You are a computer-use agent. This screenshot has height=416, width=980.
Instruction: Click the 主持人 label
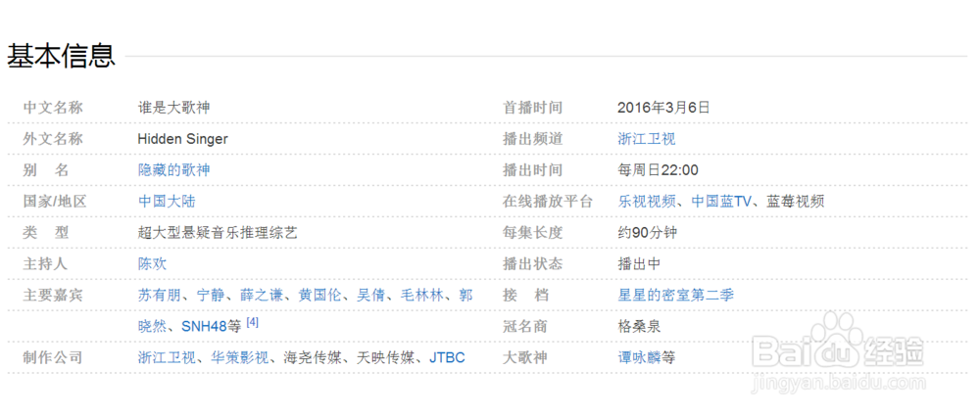pos(45,263)
